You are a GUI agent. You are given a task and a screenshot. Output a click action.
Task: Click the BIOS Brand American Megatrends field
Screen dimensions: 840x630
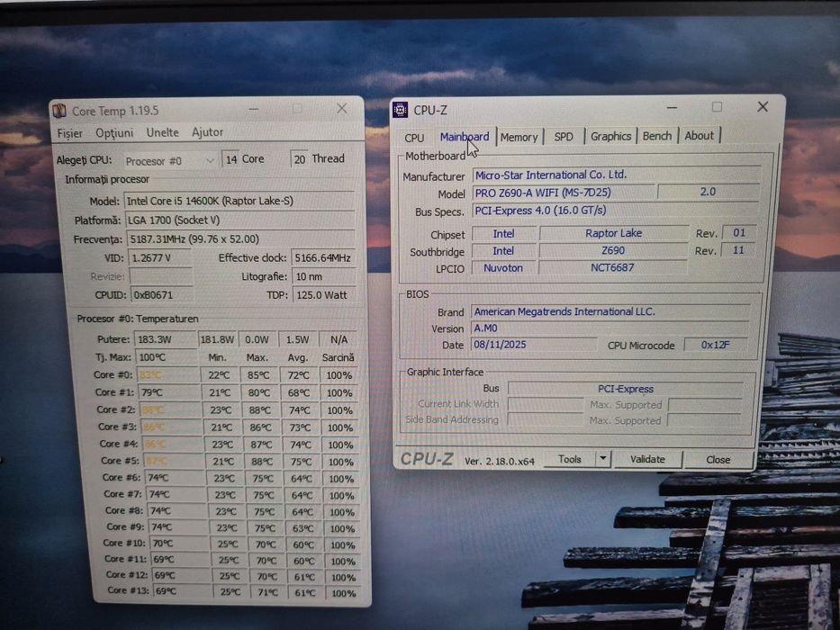tap(610, 311)
